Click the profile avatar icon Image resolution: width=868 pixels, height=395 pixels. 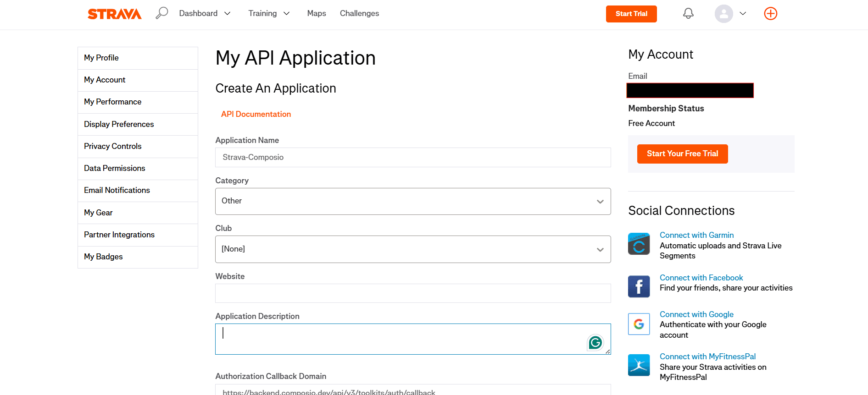click(x=723, y=14)
